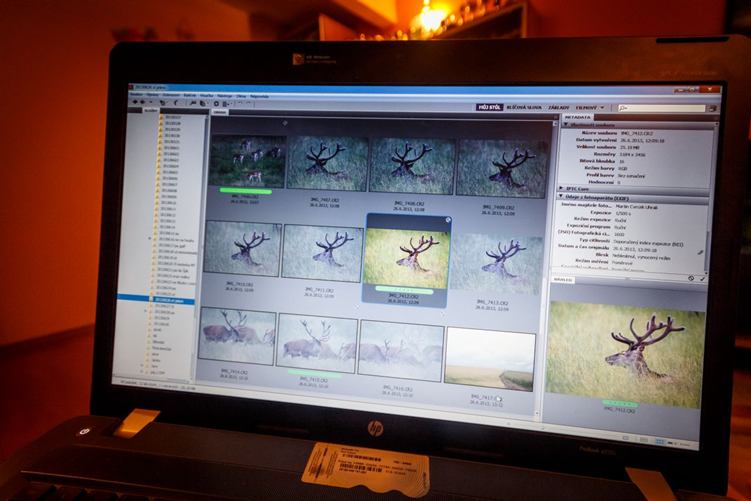Expand the IPTC Core section
Viewport: 751px width, 501px height.
click(x=561, y=188)
